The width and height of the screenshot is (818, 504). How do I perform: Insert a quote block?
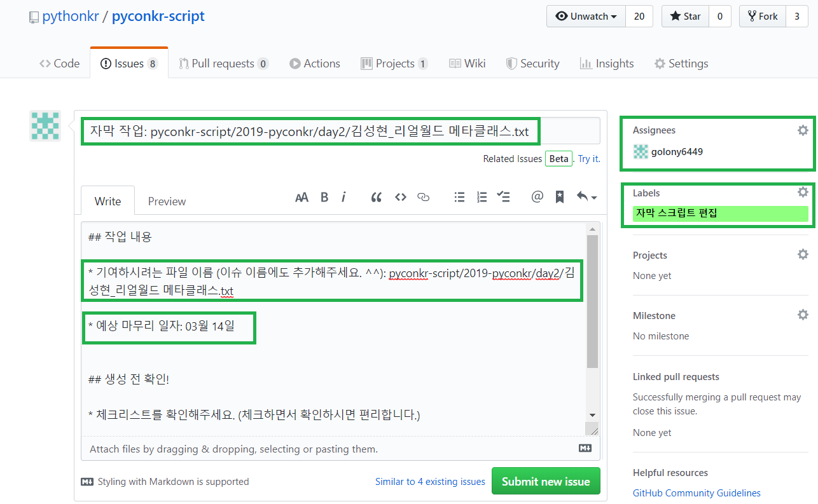(x=376, y=197)
